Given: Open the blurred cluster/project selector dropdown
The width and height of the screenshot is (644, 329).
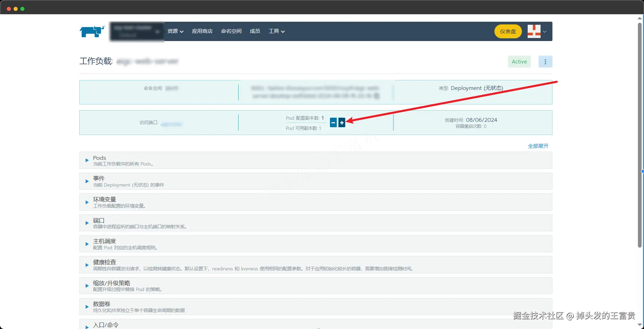Looking at the screenshot, I should tap(137, 32).
